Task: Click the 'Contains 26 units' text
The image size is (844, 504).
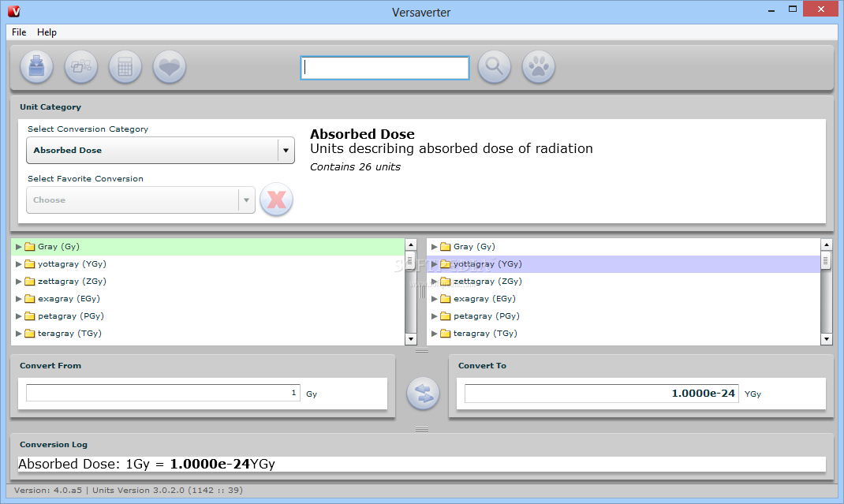Action: (x=355, y=167)
